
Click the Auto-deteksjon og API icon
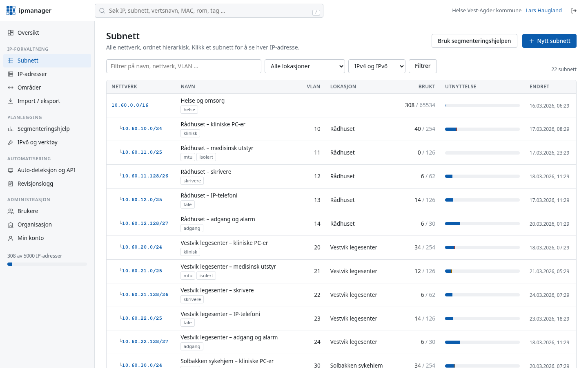coord(11,170)
